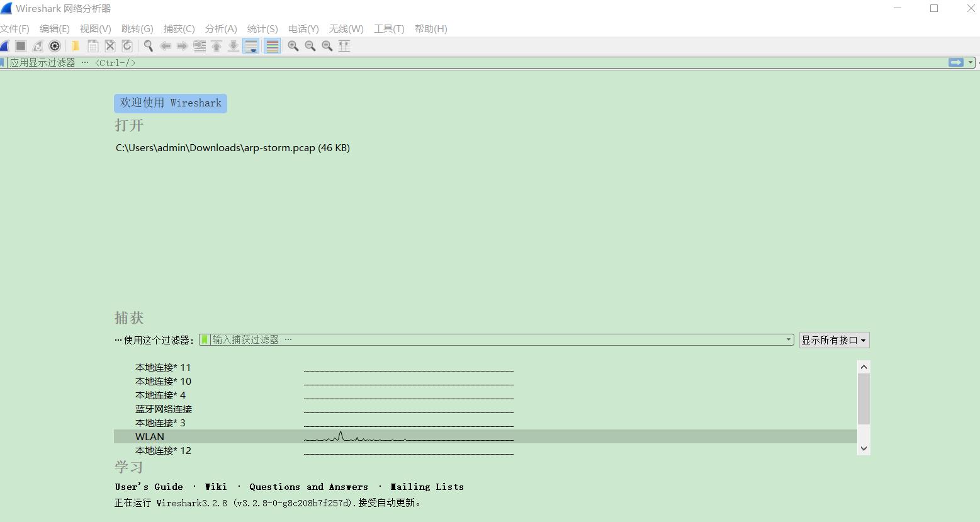Toggle auto scroll during live capture
980x522 pixels.
pos(251,46)
